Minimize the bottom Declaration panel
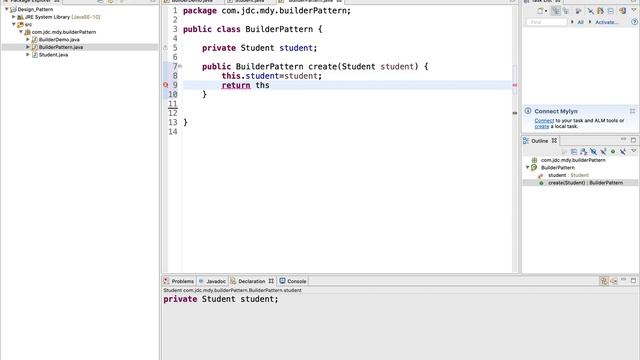The image size is (640, 360). point(623,280)
